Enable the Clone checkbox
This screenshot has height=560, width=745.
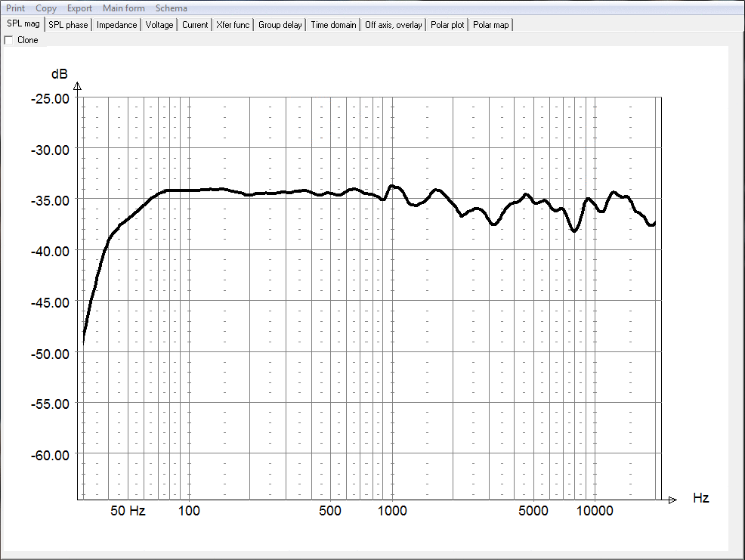pyautogui.click(x=8, y=40)
